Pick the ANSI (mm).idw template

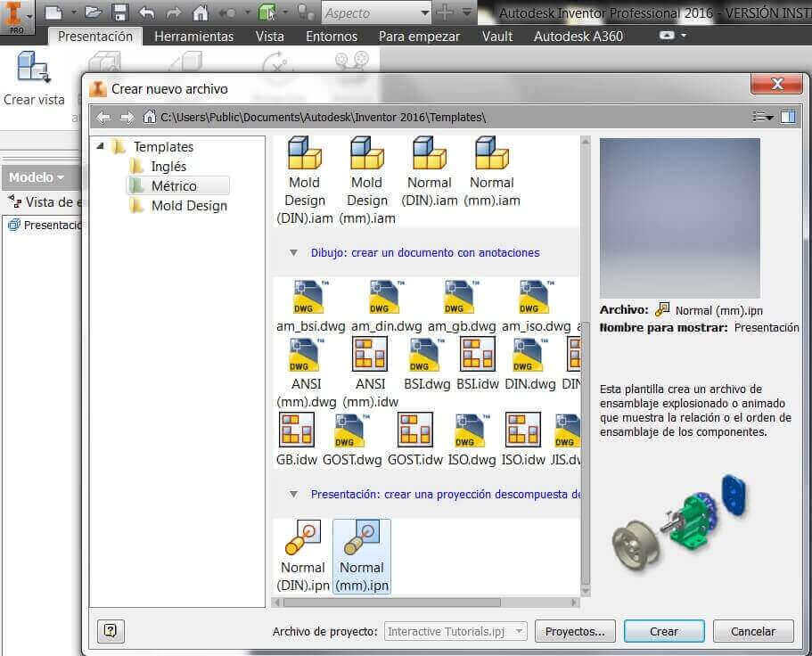pyautogui.click(x=370, y=373)
